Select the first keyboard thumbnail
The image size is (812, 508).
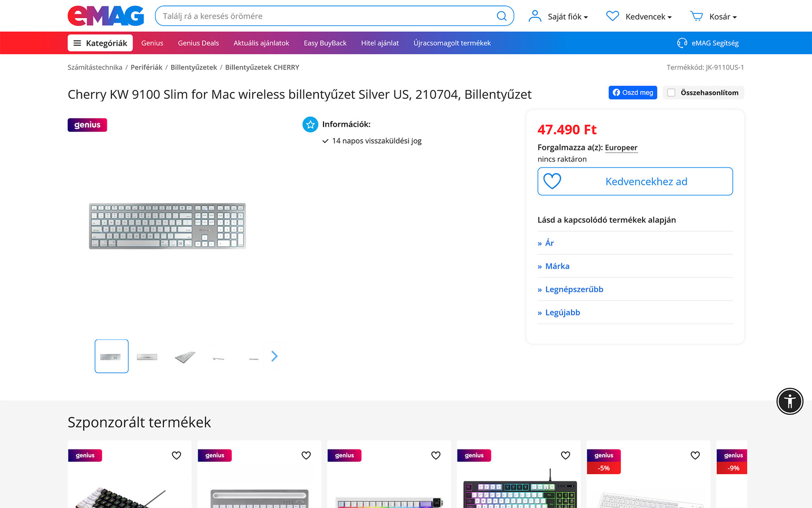111,356
